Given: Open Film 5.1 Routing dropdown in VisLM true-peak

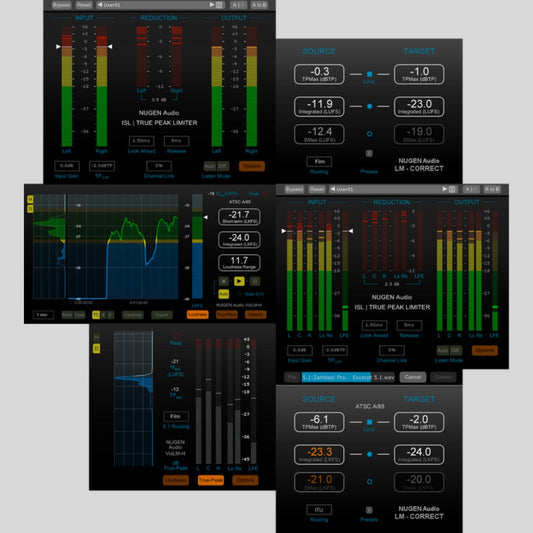Looking at the screenshot, I should coord(176,416).
